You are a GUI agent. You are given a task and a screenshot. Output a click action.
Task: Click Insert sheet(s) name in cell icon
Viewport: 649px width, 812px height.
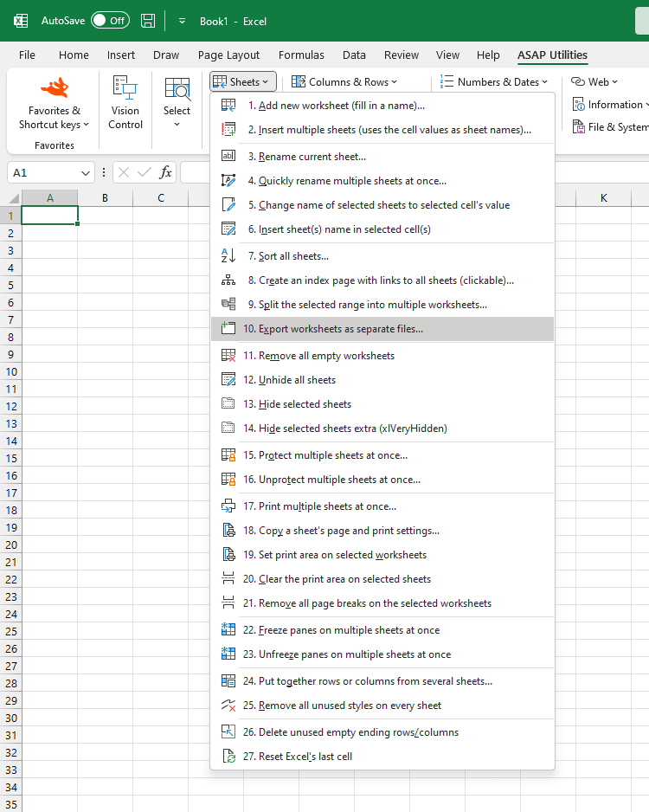(x=228, y=229)
